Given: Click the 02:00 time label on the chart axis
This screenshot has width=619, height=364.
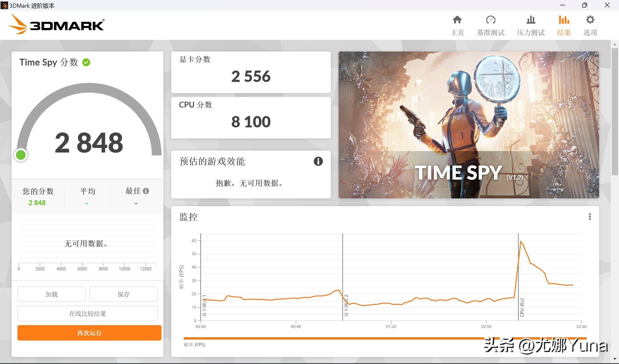Looking at the screenshot, I should click(486, 327).
